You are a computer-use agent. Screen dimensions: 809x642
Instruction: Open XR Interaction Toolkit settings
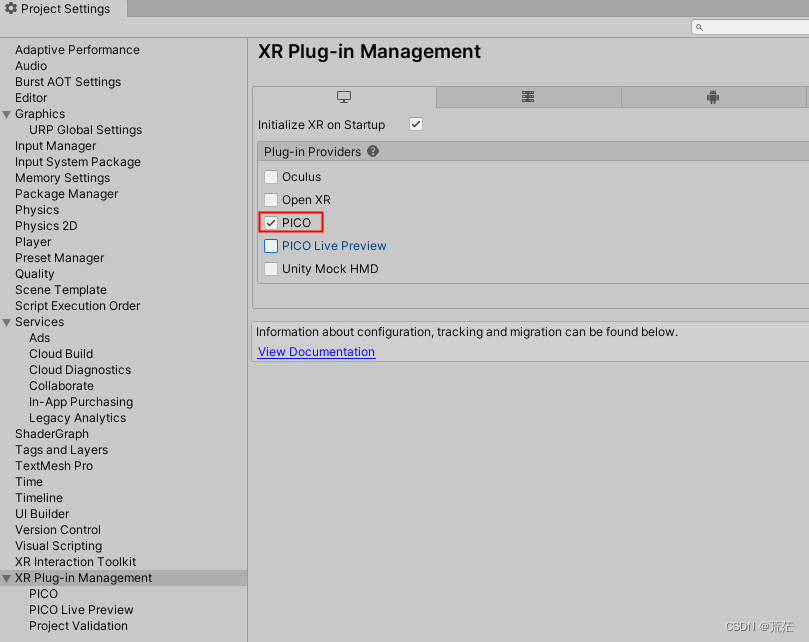76,562
